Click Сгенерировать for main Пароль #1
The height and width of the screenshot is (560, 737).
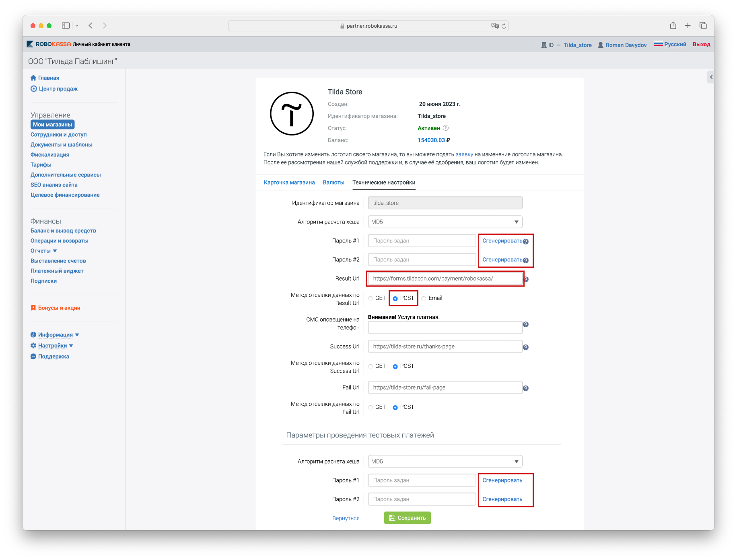(x=502, y=241)
